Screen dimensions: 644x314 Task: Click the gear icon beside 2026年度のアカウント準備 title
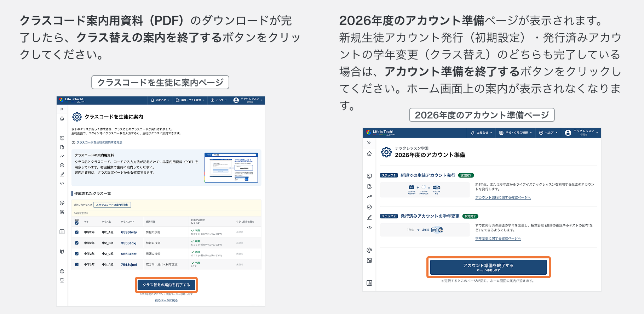(x=386, y=152)
